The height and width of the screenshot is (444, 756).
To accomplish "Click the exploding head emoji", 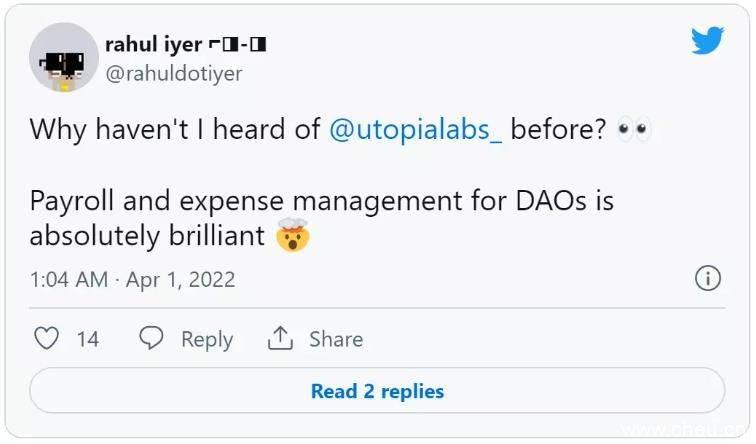I will point(293,236).
